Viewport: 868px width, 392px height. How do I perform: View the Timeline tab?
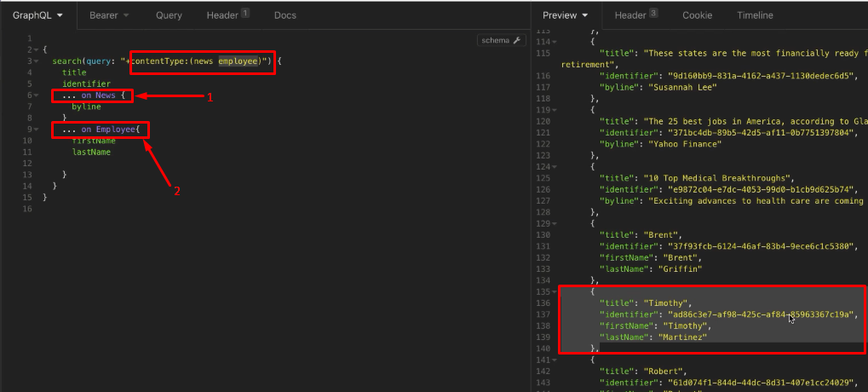pyautogui.click(x=755, y=15)
